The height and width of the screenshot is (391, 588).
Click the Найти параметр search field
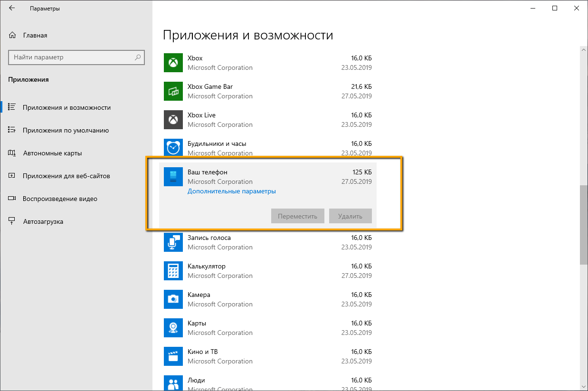pos(76,57)
